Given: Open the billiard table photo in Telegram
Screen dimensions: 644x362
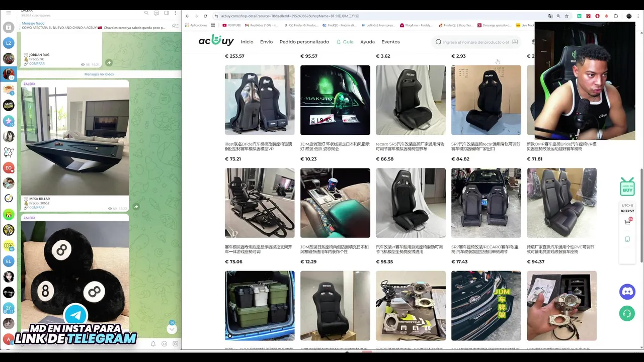Looking at the screenshot, I should coord(75,141).
